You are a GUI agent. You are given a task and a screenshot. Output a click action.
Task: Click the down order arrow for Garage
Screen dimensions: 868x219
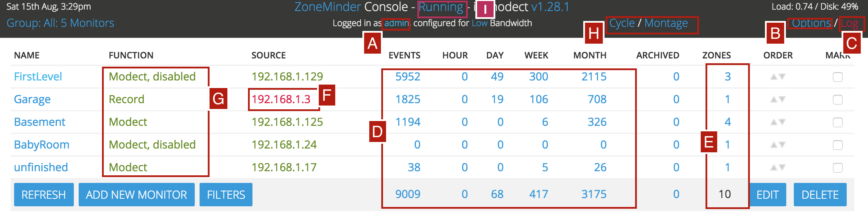(x=782, y=99)
